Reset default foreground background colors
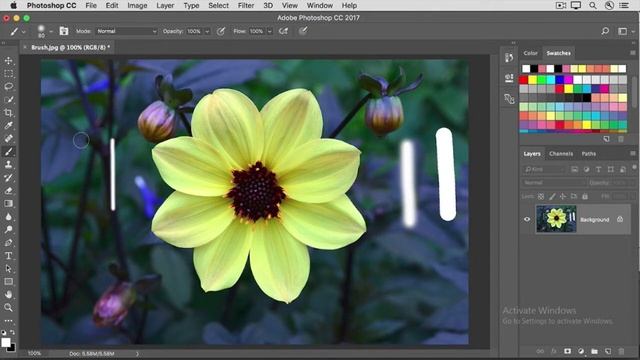This screenshot has width=640, height=360. pyautogui.click(x=4, y=333)
